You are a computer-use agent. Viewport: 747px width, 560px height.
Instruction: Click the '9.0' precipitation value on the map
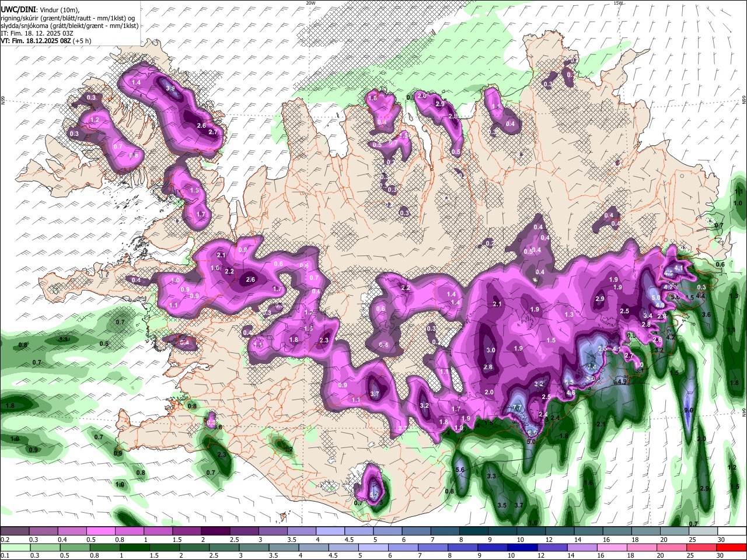[688, 411]
